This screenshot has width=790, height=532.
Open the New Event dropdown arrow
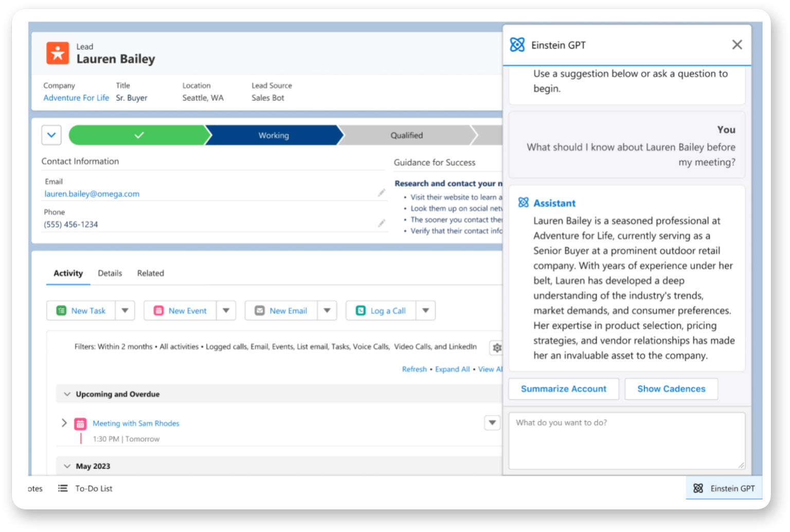226,310
